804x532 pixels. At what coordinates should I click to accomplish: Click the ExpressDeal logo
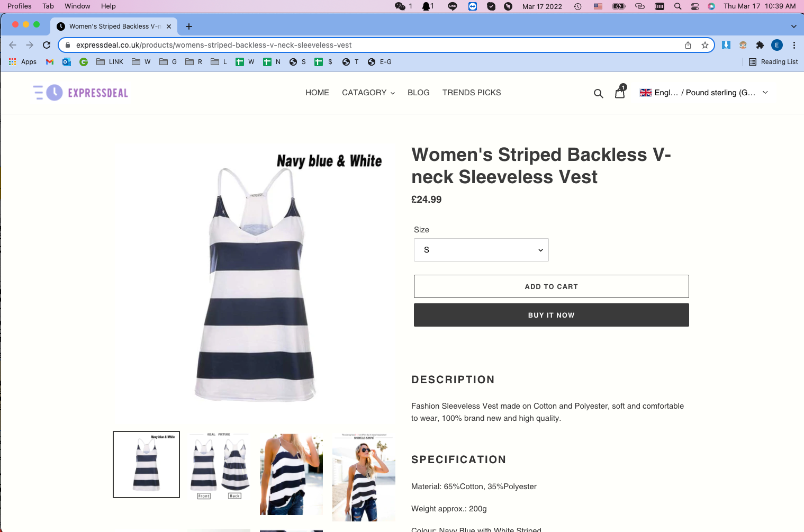pyautogui.click(x=80, y=93)
